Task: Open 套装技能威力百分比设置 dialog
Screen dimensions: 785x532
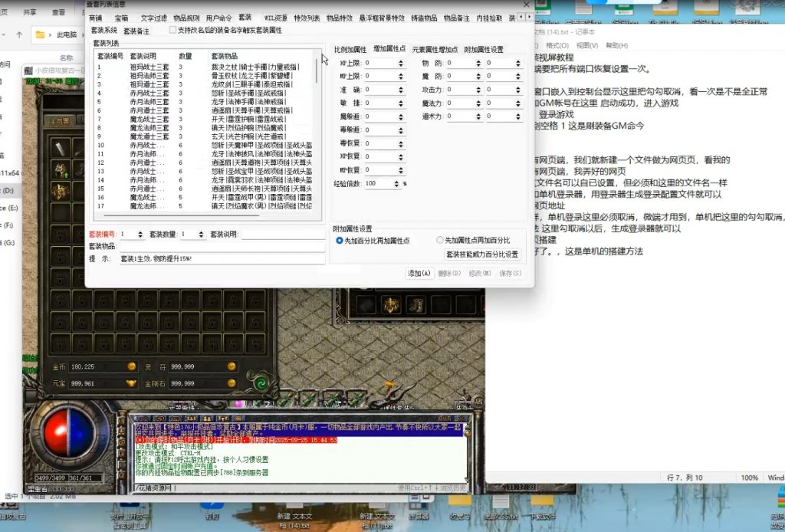Action: point(482,255)
